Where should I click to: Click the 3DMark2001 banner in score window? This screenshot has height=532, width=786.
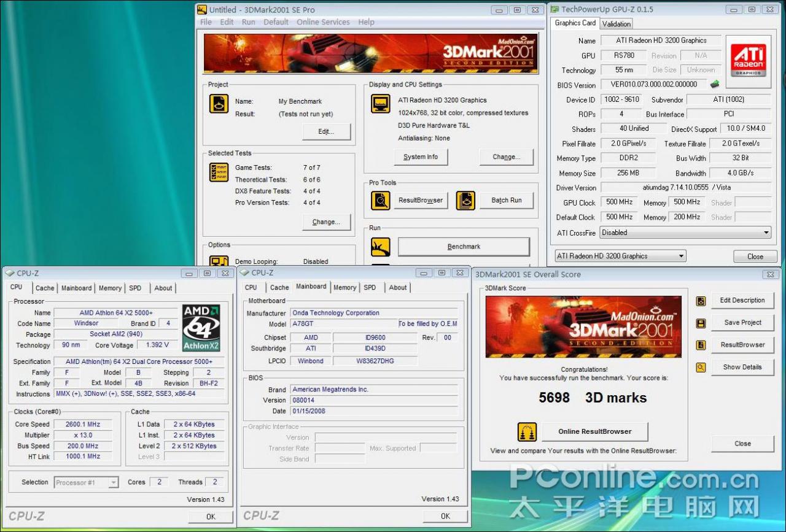[583, 327]
